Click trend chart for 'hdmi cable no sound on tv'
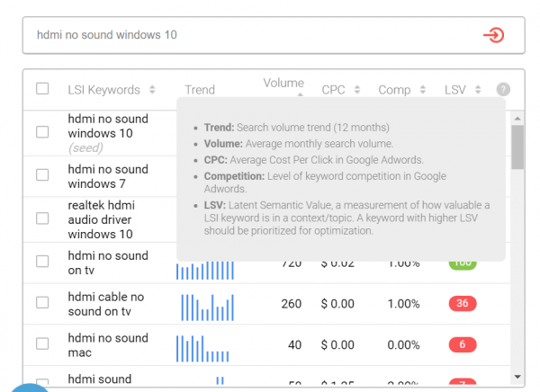The image size is (540, 392). [x=207, y=307]
